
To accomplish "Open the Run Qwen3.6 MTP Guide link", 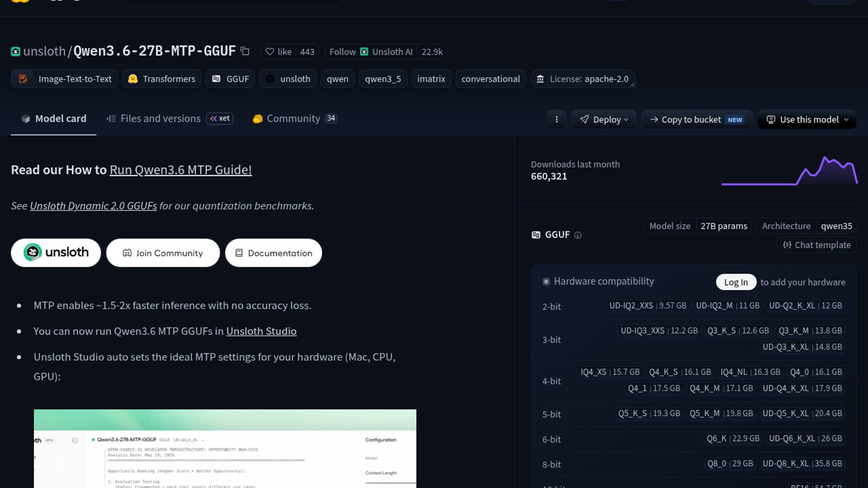I will click(x=181, y=170).
